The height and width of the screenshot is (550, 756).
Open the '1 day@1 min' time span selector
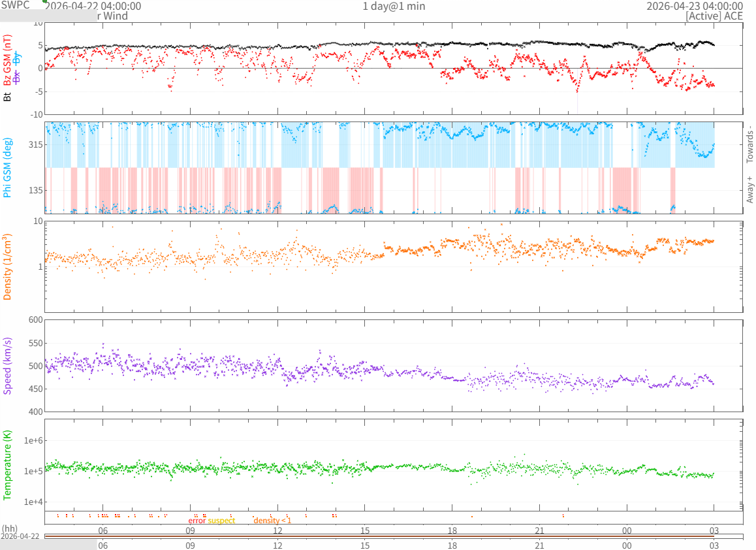394,6
